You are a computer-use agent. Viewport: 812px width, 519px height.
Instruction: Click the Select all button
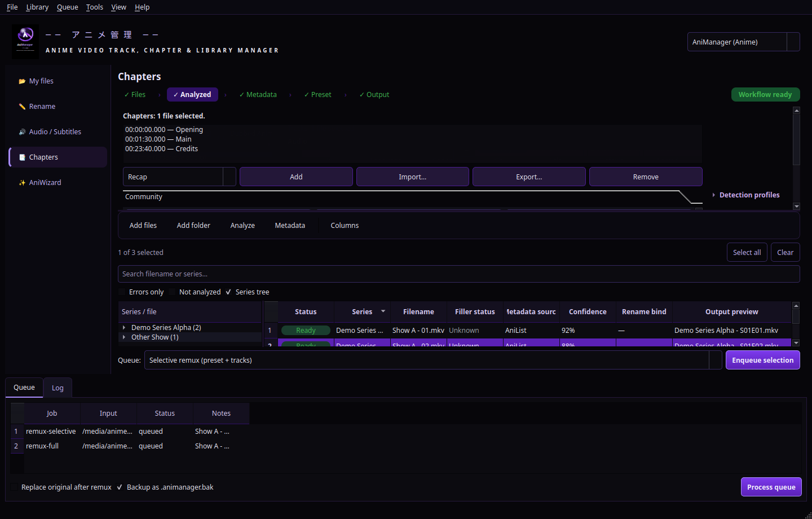tap(747, 253)
